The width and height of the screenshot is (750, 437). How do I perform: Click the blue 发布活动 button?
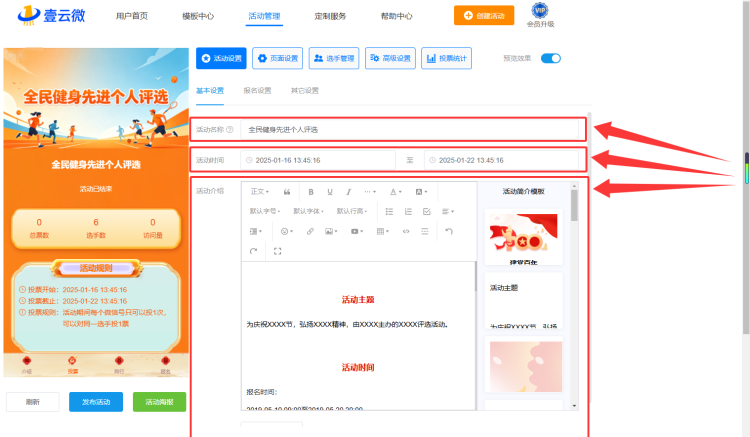click(x=96, y=402)
